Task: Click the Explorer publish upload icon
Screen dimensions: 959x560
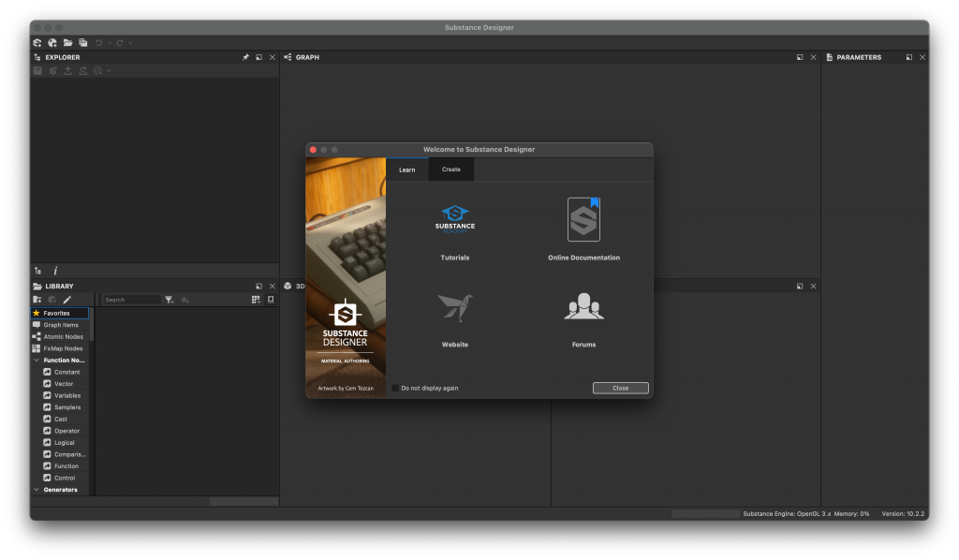Action: [67, 71]
